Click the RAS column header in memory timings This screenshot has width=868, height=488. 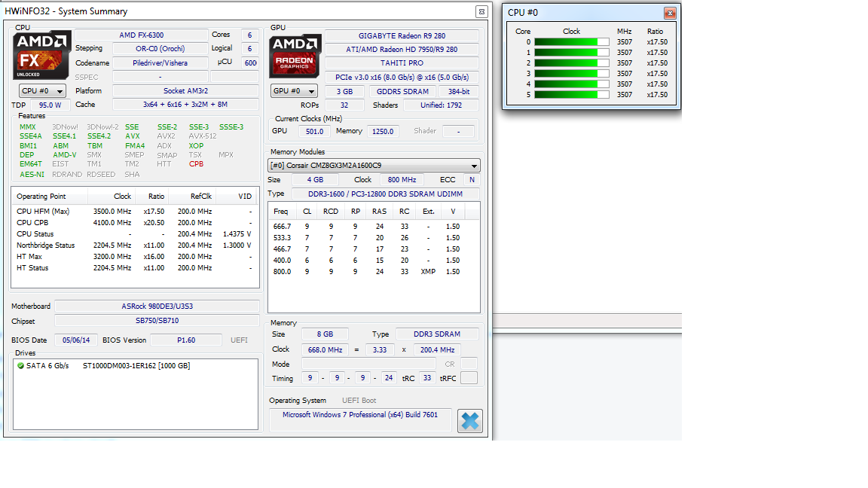point(379,212)
